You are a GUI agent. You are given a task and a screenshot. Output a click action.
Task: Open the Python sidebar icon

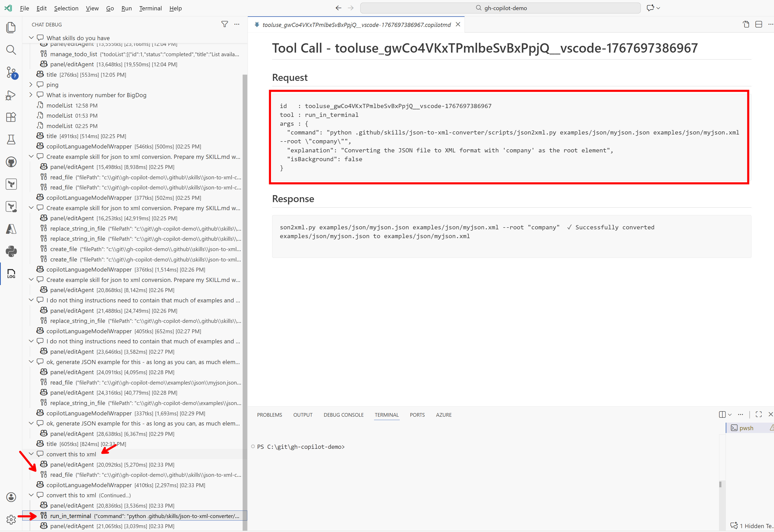[11, 251]
